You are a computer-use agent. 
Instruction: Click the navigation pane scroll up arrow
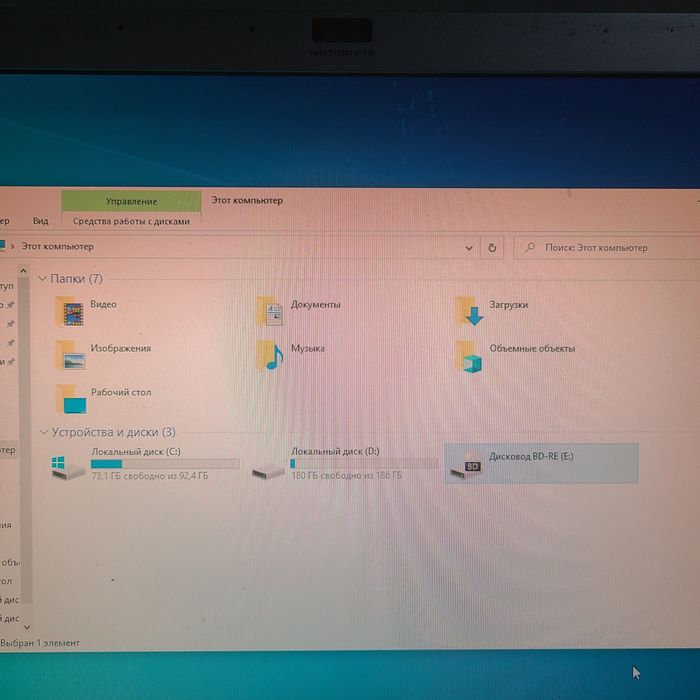click(x=24, y=271)
